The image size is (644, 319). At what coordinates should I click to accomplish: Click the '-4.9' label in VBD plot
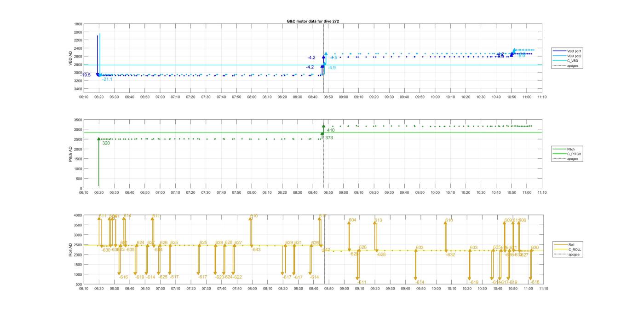pyautogui.click(x=332, y=68)
